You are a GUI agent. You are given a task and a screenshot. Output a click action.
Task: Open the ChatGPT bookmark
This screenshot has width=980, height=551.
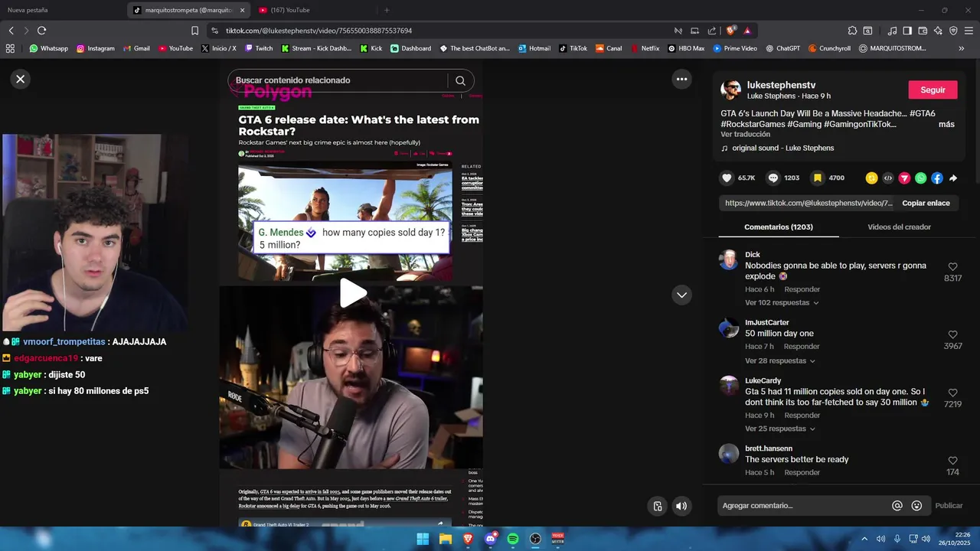(782, 48)
